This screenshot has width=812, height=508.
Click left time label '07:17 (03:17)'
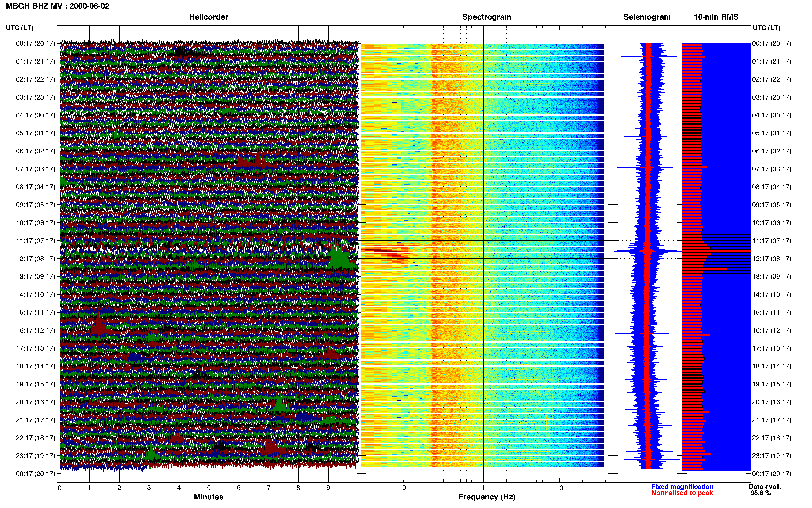click(x=36, y=169)
